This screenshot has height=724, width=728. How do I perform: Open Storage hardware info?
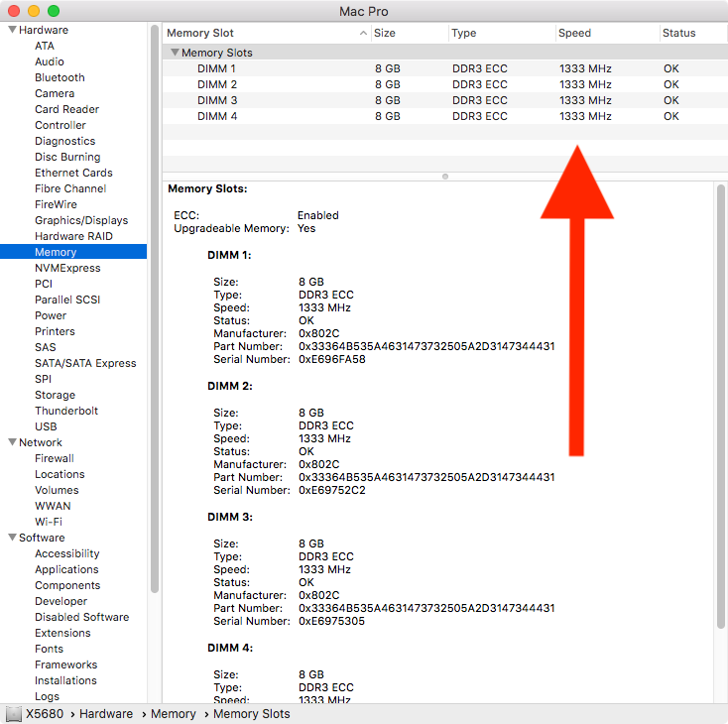pos(55,395)
